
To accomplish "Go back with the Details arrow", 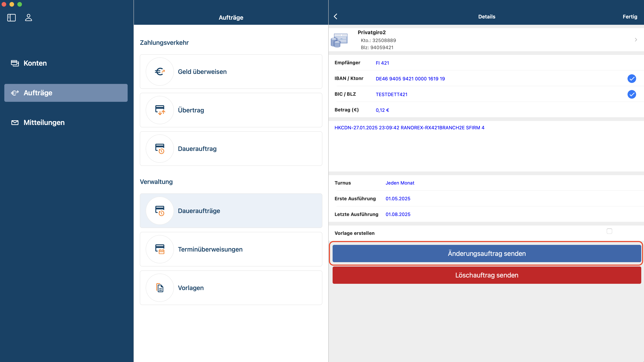I will pyautogui.click(x=336, y=17).
